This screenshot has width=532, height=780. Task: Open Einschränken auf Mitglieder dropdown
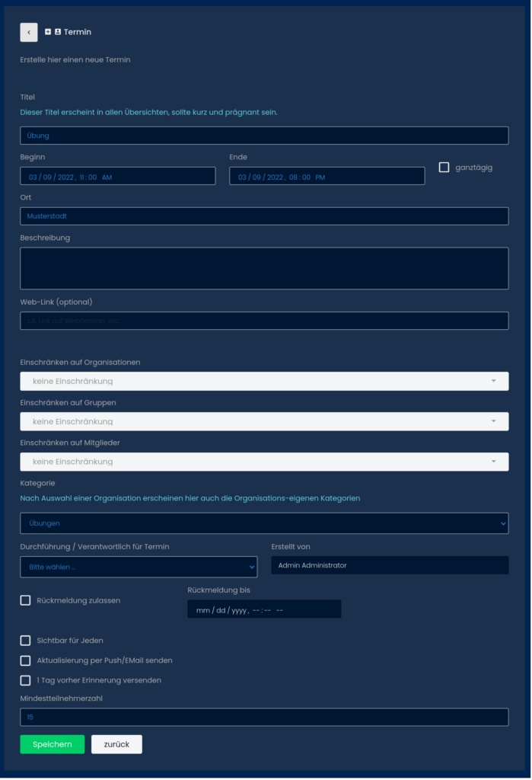[264, 462]
